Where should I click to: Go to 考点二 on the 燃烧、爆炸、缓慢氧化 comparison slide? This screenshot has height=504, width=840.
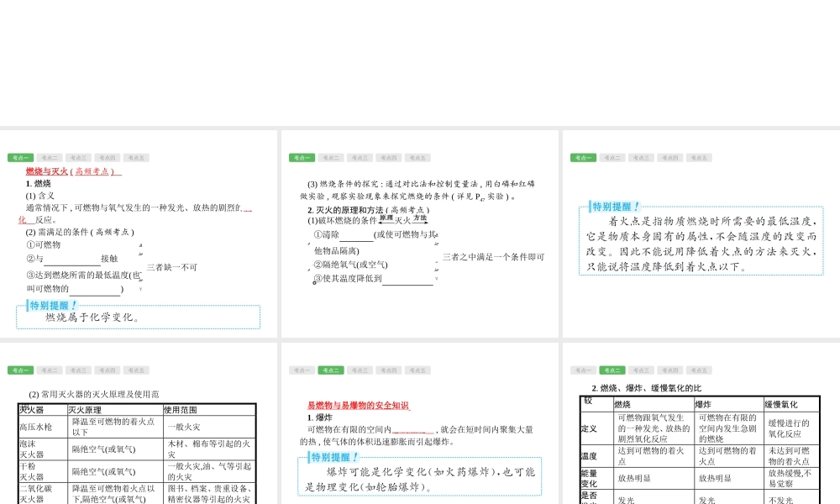612,370
